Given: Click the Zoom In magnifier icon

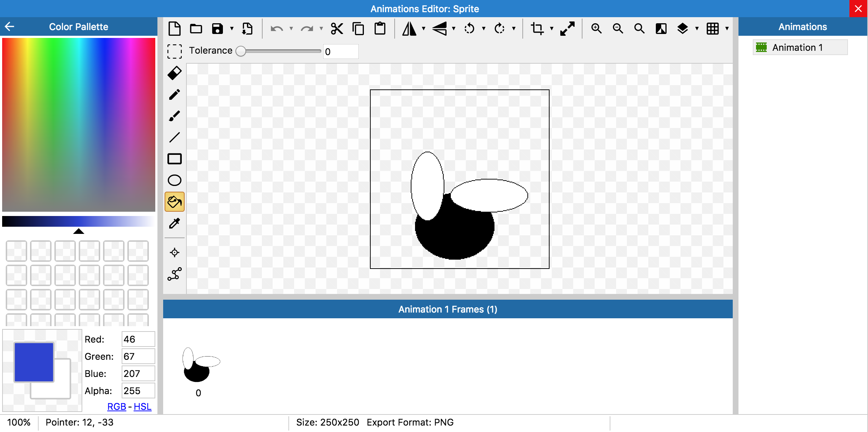Looking at the screenshot, I should click(x=596, y=28).
